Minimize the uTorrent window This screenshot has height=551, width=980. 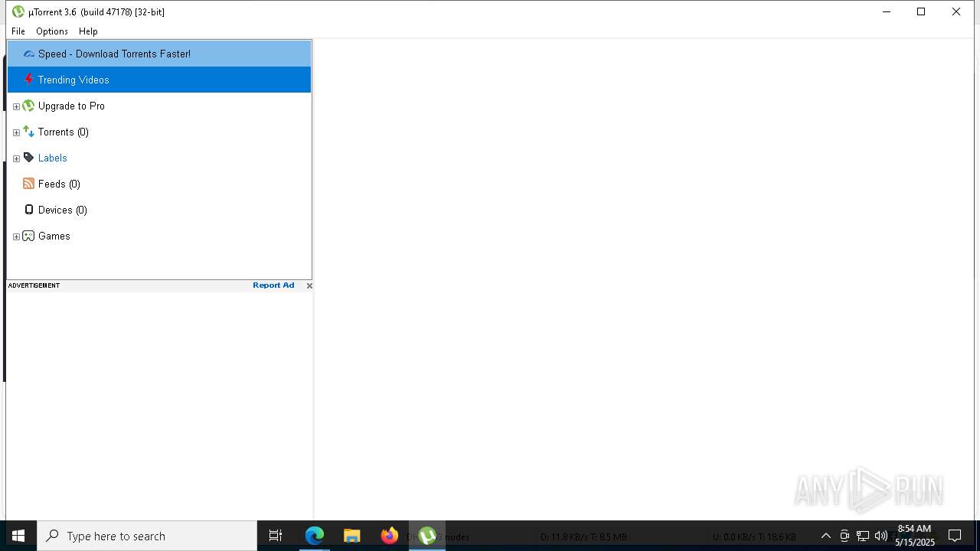[887, 11]
